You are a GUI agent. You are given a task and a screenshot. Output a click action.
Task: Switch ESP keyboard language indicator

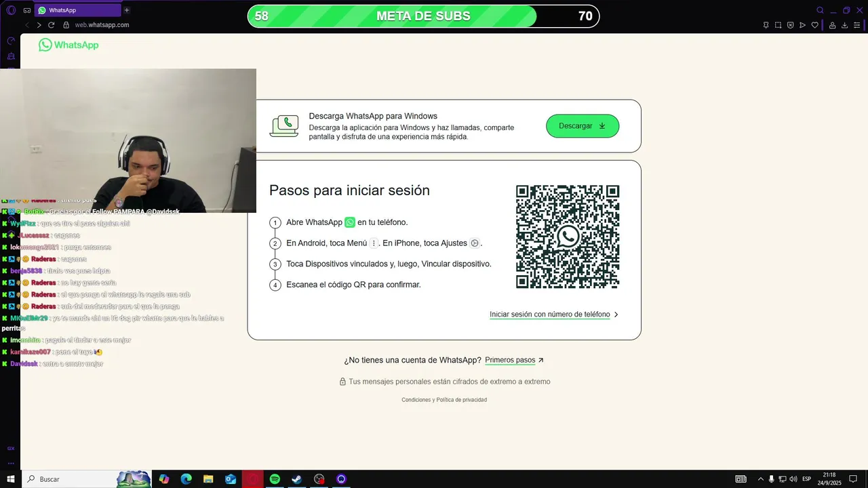[806, 479]
